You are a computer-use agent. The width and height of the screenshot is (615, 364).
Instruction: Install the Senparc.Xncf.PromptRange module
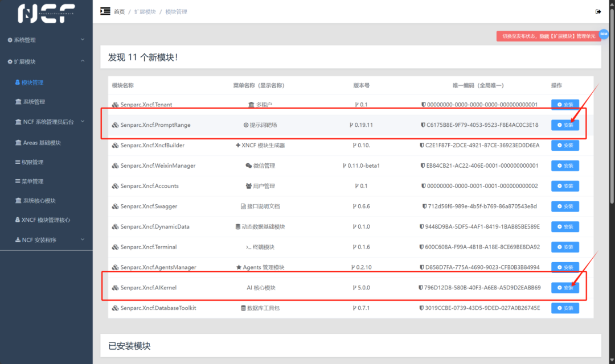pos(565,125)
